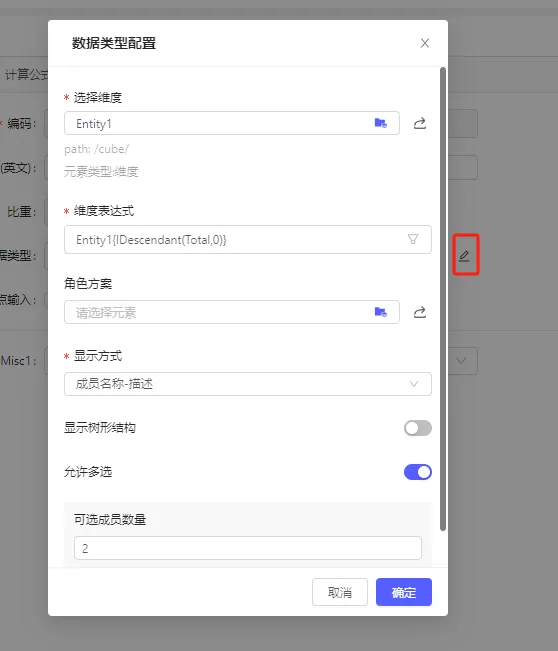
Task: Disable the 允许多选 switch
Action: (x=418, y=472)
